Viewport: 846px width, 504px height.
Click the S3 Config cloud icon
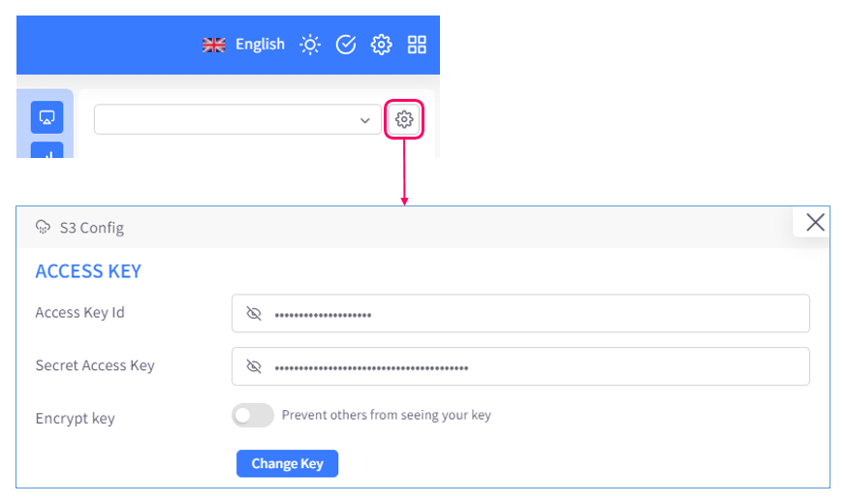[43, 227]
